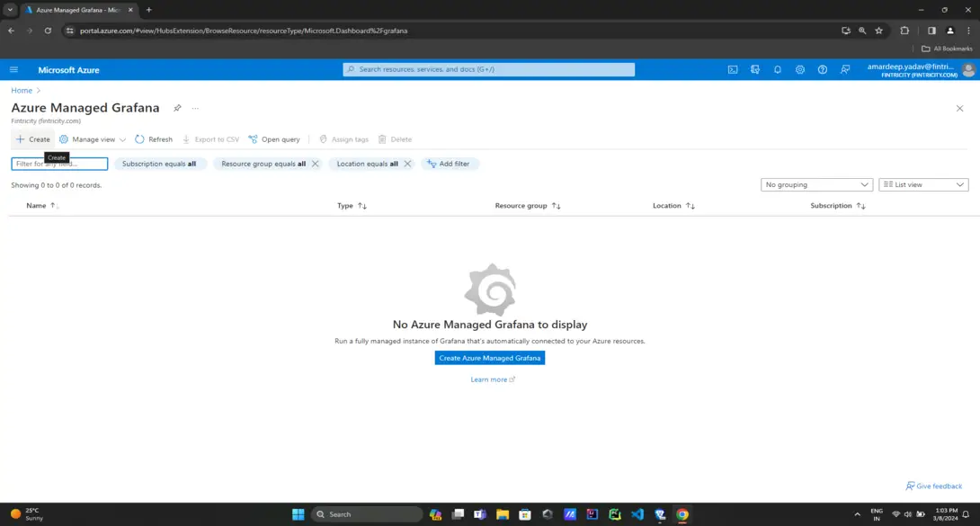The height and width of the screenshot is (526, 980).
Task: Click Create Azure Managed Grafana button
Action: 489,358
